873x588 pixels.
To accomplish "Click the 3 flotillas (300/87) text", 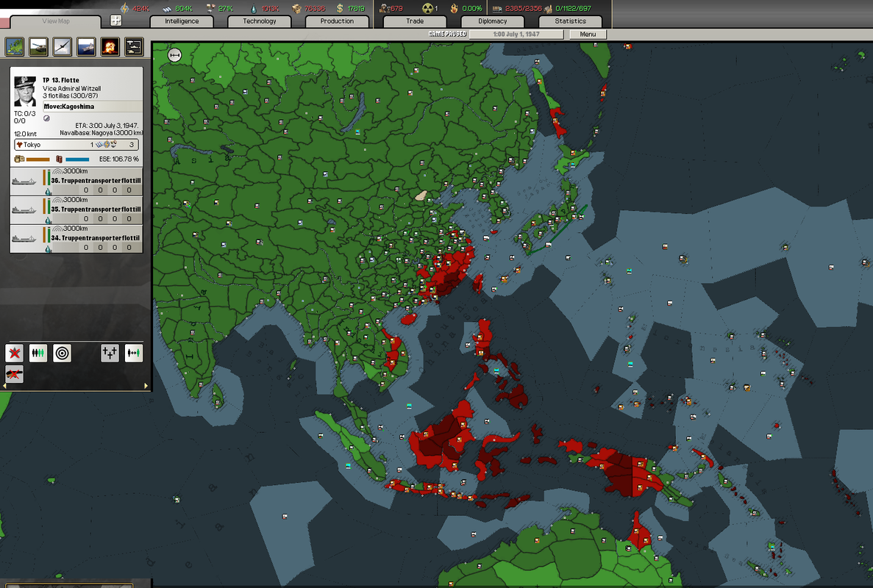I will [70, 96].
